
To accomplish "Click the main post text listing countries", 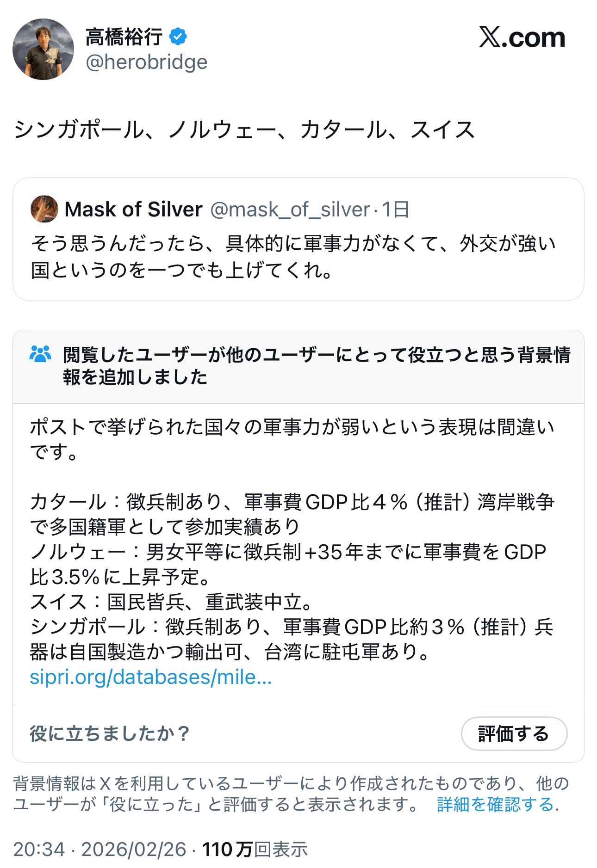I will (x=244, y=129).
